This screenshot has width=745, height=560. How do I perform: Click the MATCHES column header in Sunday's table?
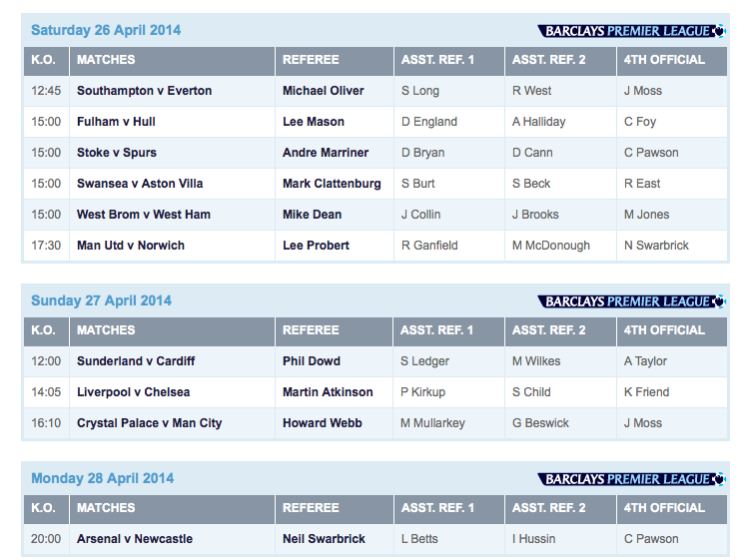[106, 330]
